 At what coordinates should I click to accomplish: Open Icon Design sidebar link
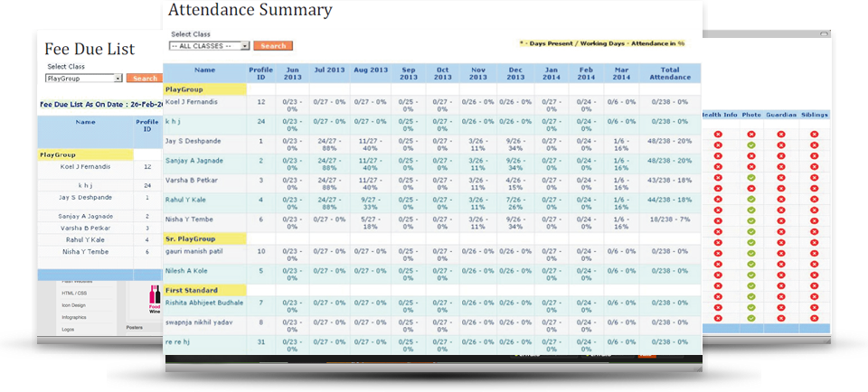[x=73, y=305]
